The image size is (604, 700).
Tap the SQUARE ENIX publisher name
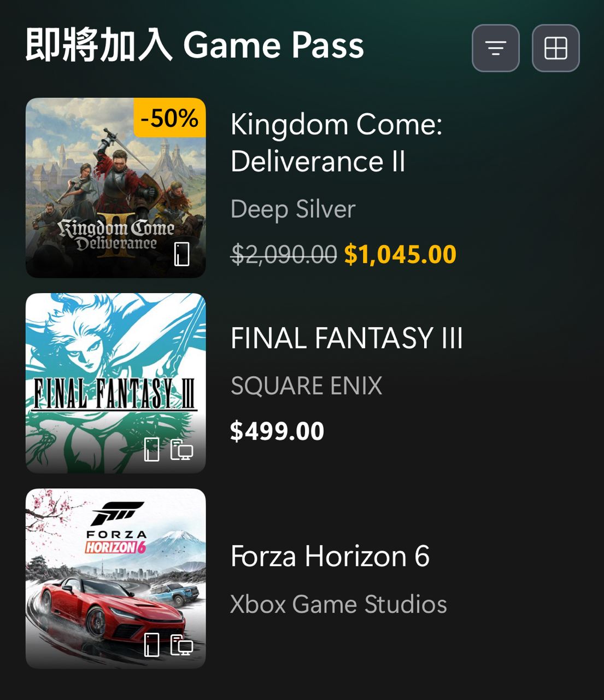tap(306, 386)
